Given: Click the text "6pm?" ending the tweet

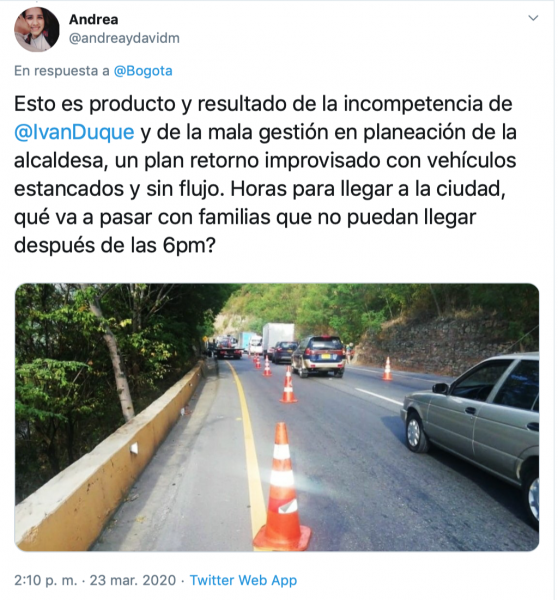Looking at the screenshot, I should pos(190,245).
